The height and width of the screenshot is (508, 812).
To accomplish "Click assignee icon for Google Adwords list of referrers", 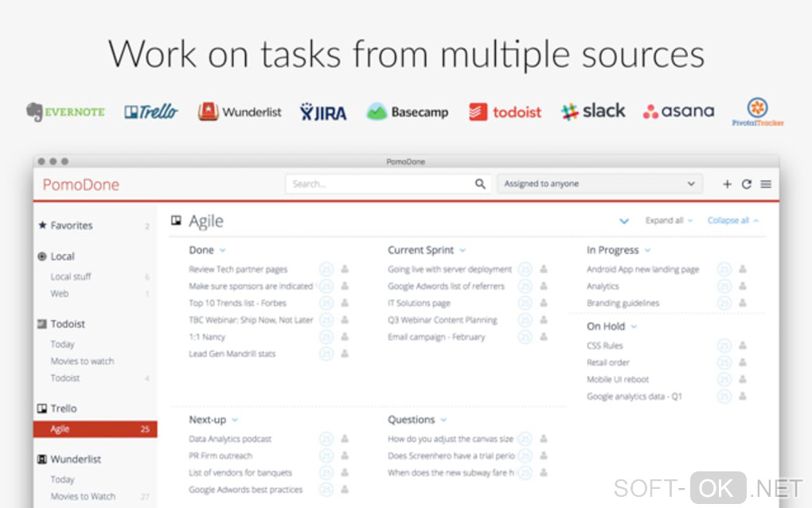I will [x=544, y=286].
